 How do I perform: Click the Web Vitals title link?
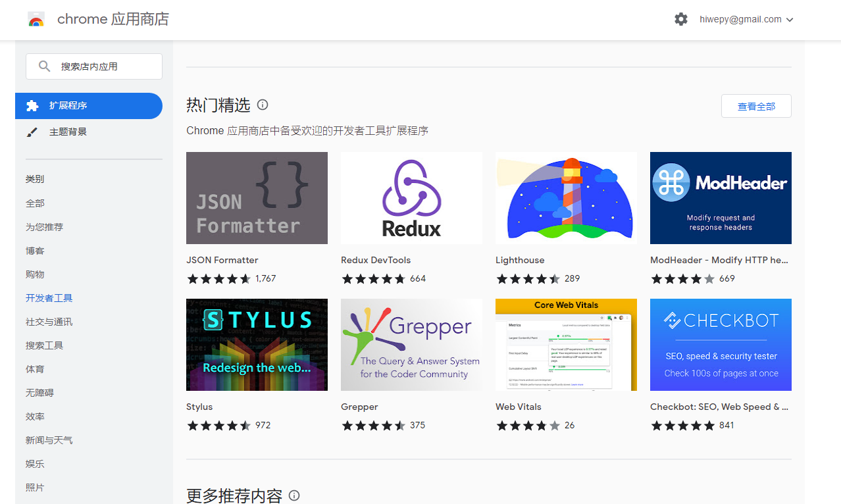click(519, 407)
